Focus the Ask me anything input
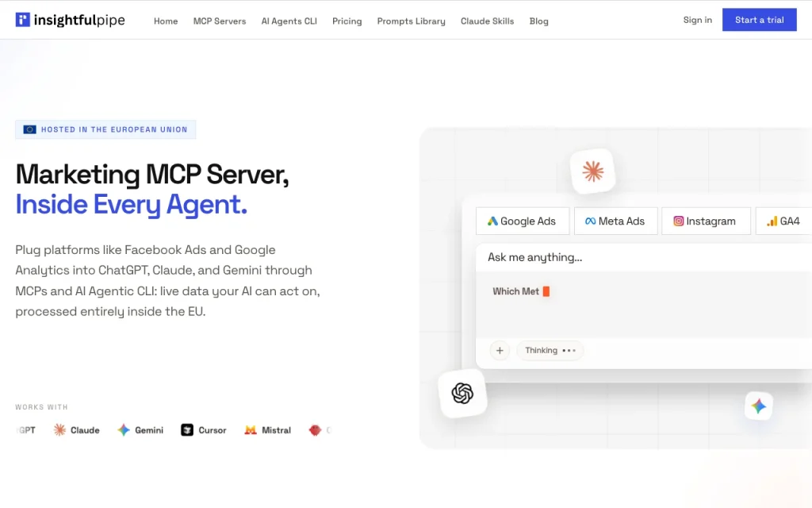The width and height of the screenshot is (812, 508). pyautogui.click(x=644, y=258)
